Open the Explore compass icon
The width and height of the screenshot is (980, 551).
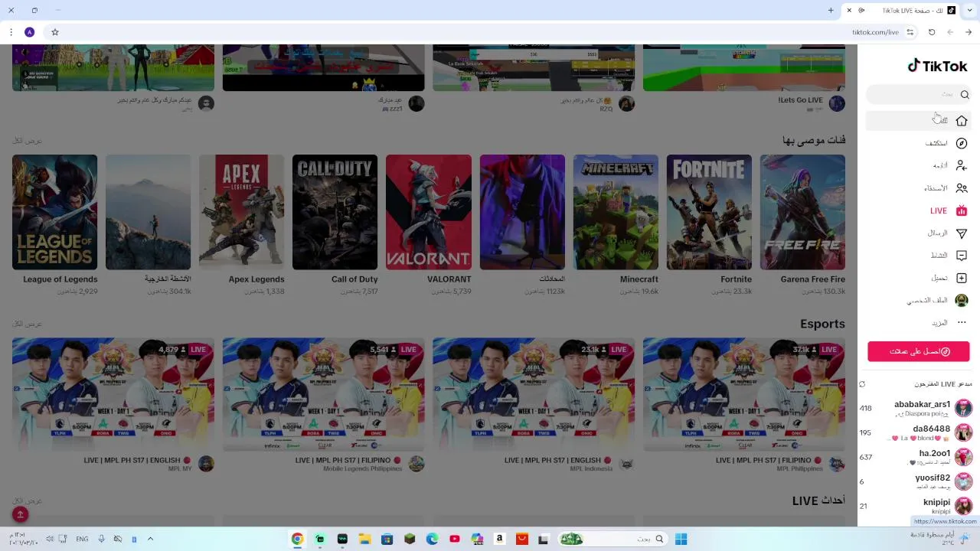tap(962, 143)
